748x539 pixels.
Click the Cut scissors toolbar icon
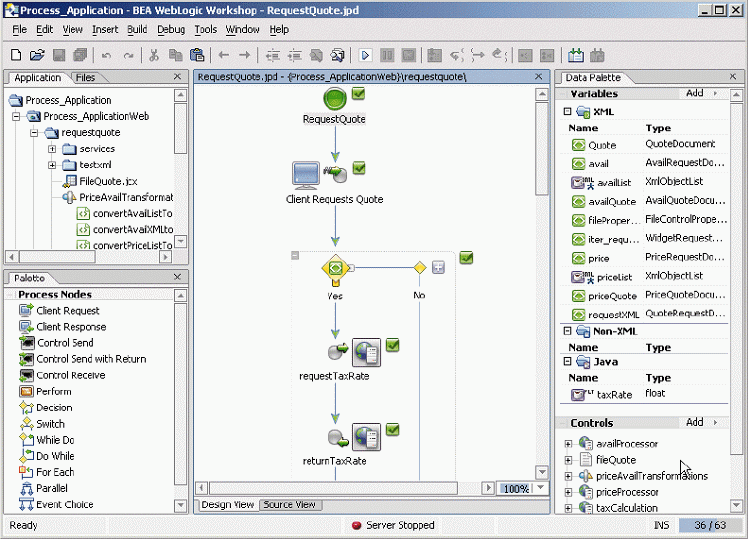154,55
